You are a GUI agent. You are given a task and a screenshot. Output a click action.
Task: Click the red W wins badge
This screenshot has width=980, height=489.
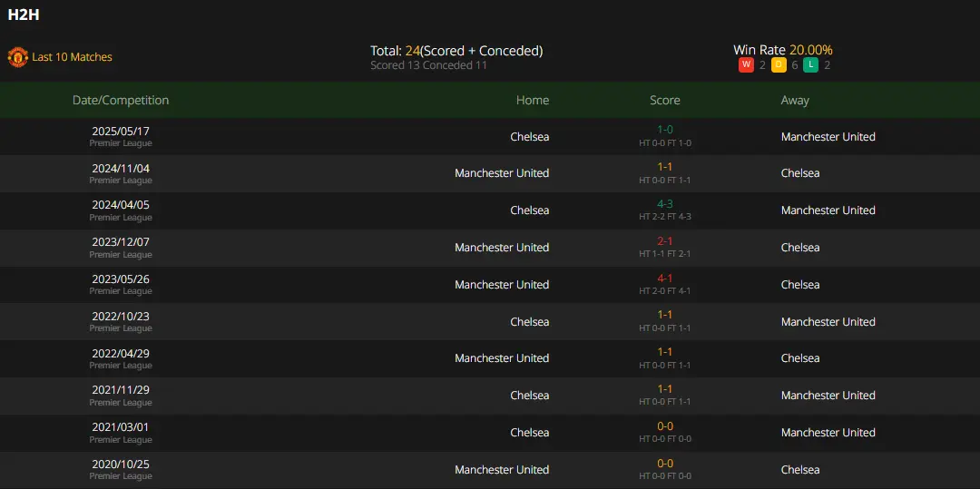pyautogui.click(x=746, y=65)
